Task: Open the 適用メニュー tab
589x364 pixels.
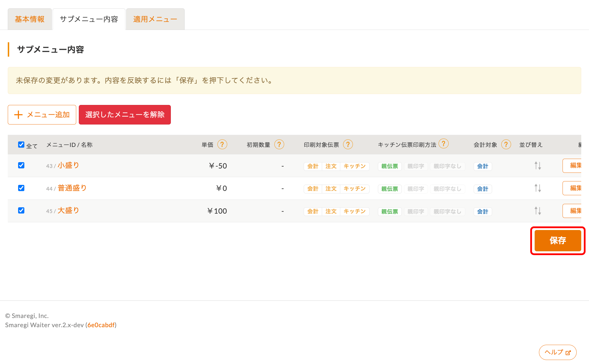Action: click(x=155, y=19)
